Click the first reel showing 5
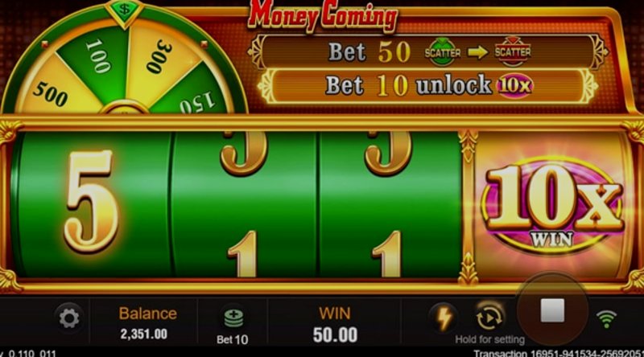 click(x=91, y=204)
